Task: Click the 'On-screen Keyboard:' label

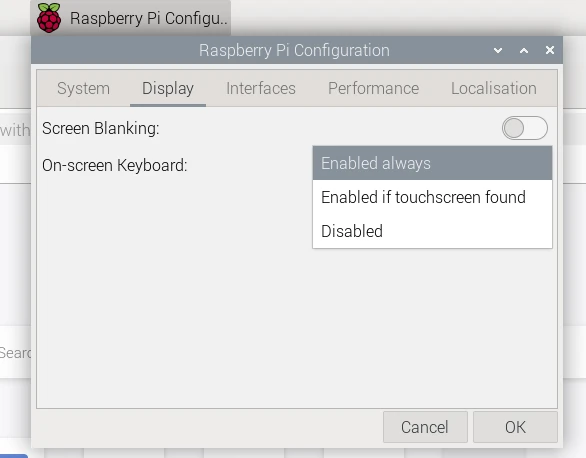Action: (115, 165)
